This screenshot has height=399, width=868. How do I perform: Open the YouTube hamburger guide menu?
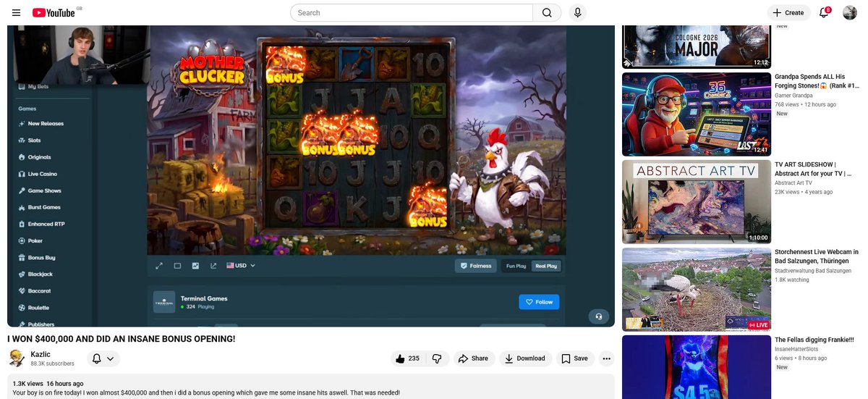click(16, 12)
